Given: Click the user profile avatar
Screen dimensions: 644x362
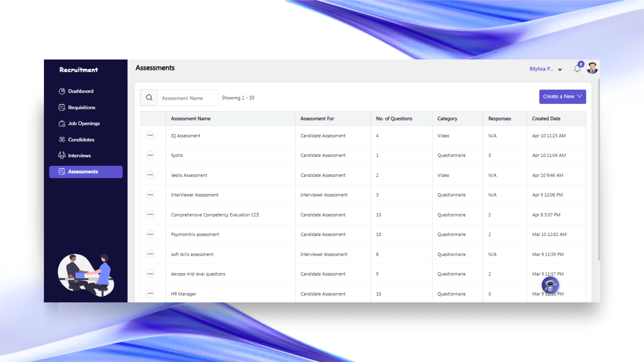Looking at the screenshot, I should coord(592,68).
